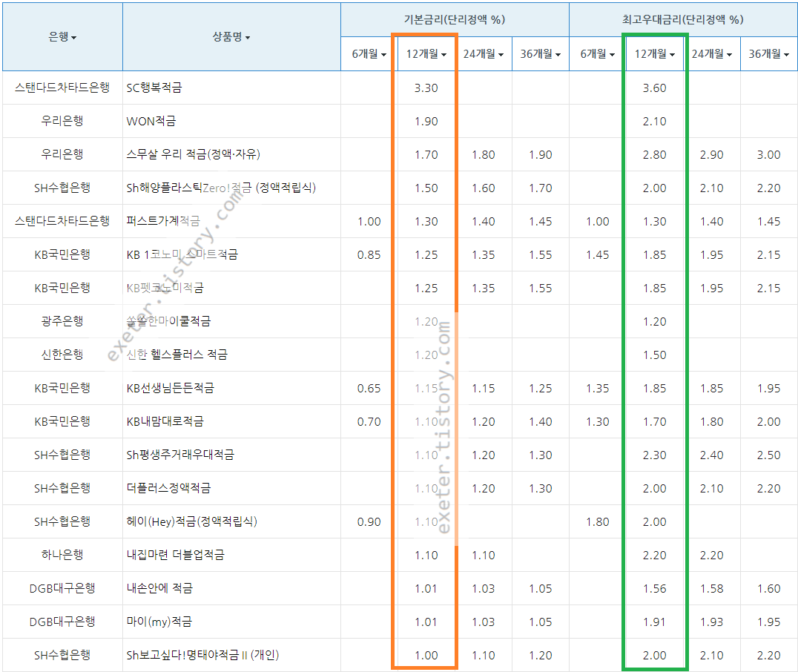This screenshot has height=672, width=798.
Task: Click the 0.90 rate in 헤이(Hey)적금 row
Action: (x=369, y=521)
